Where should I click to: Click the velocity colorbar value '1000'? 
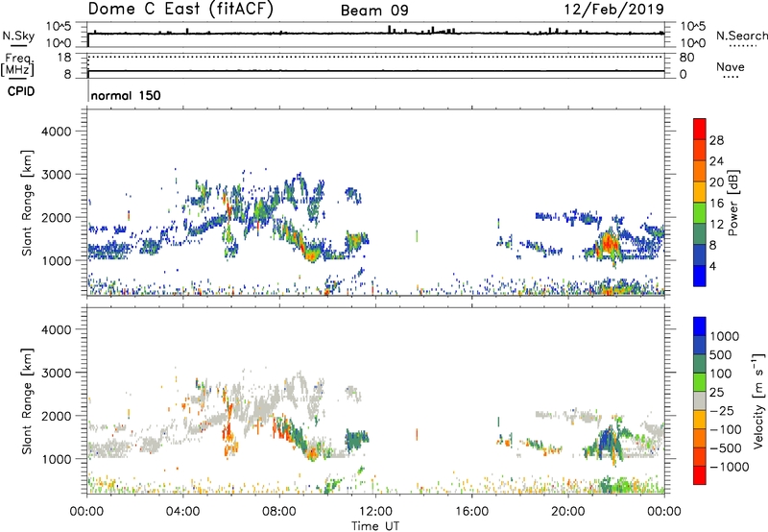pos(725,336)
